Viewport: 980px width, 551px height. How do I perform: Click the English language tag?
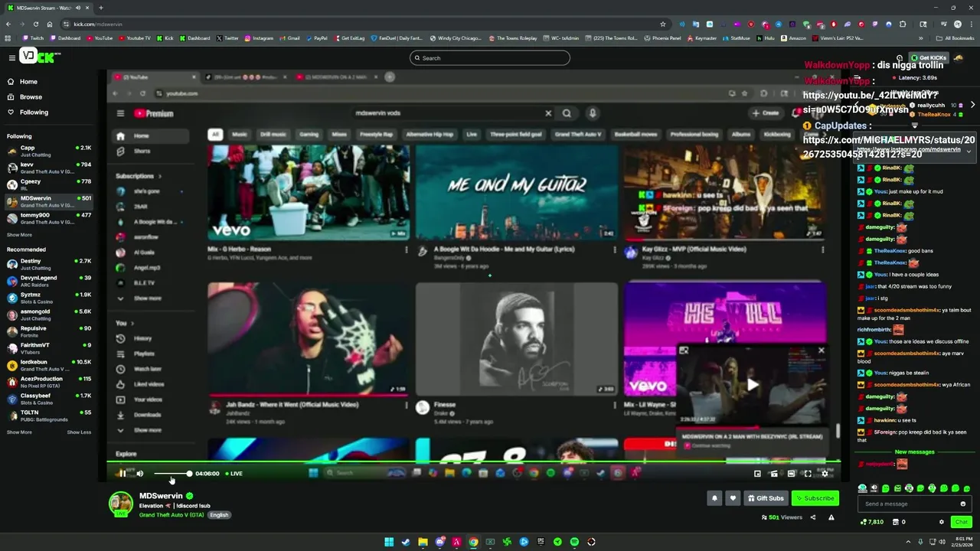coord(219,515)
